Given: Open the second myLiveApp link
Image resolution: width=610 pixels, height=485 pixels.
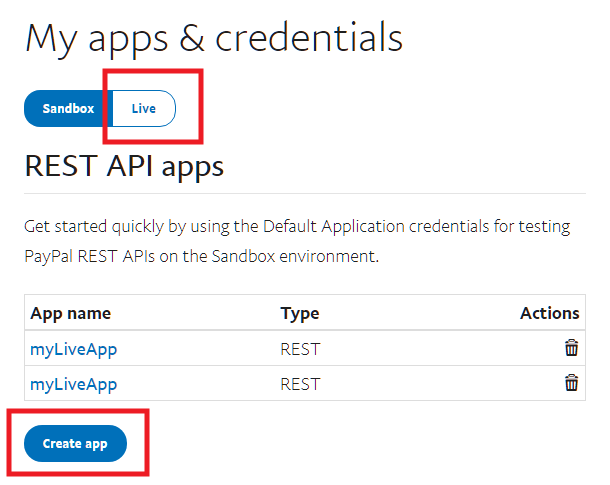Looking at the screenshot, I should 74,384.
